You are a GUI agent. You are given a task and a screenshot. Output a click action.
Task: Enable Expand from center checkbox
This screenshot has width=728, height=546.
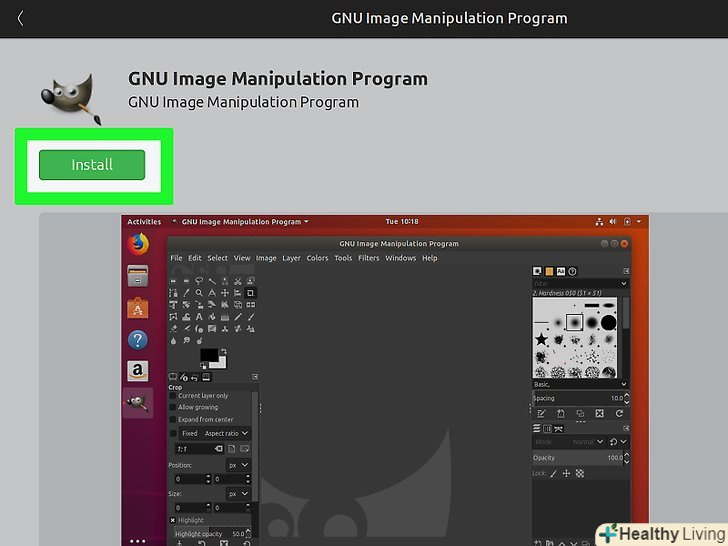173,420
